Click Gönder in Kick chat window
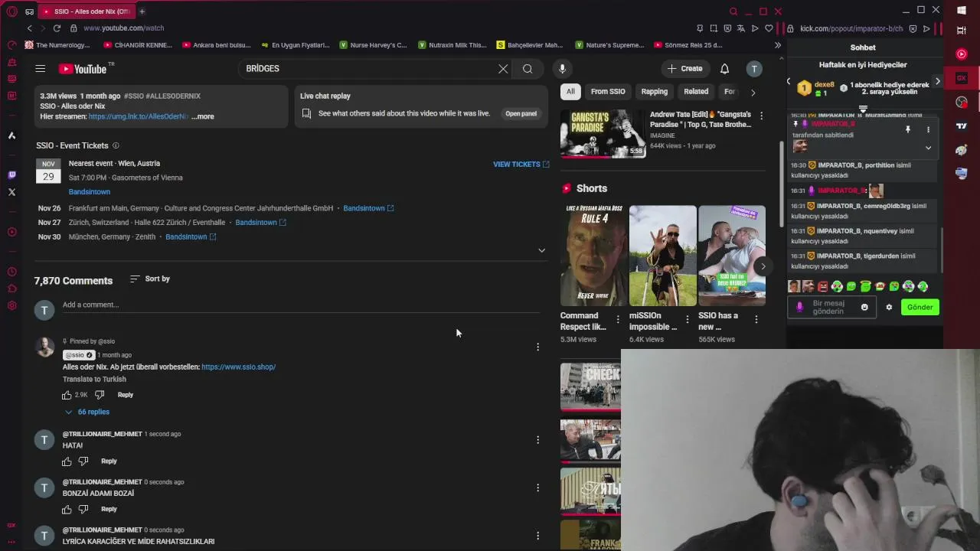Image resolution: width=980 pixels, height=551 pixels. (x=920, y=308)
